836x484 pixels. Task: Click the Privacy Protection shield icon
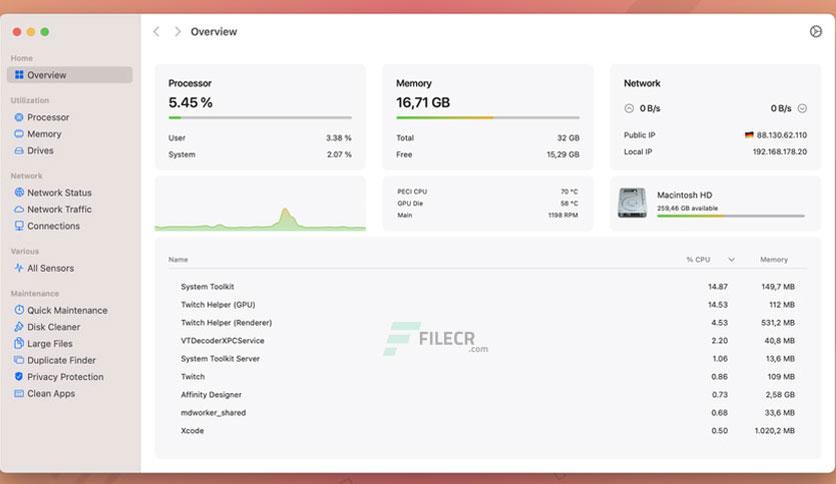pyautogui.click(x=19, y=377)
